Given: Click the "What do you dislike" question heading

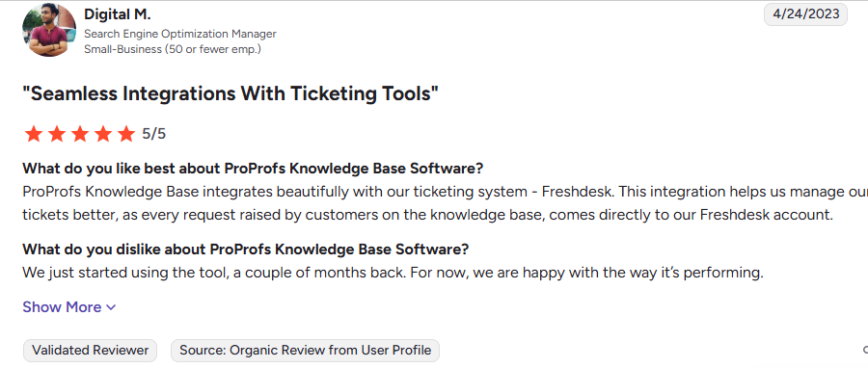Looking at the screenshot, I should pos(245,250).
